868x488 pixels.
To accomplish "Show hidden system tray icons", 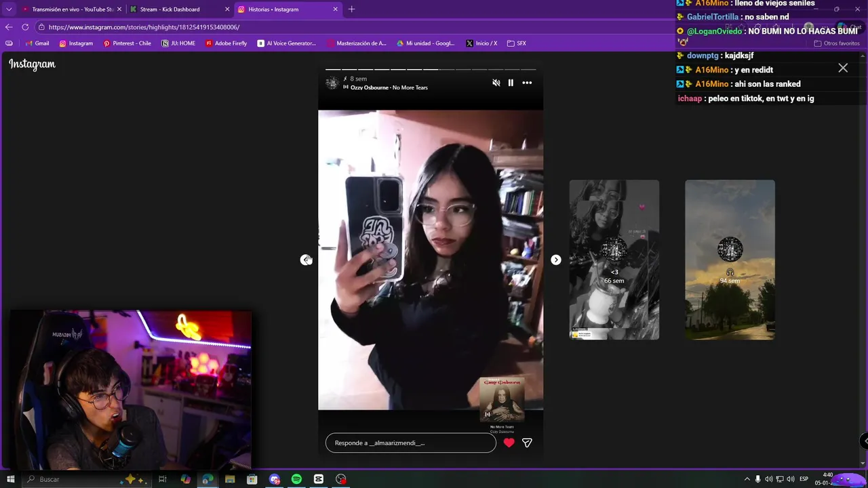I will pyautogui.click(x=747, y=479).
